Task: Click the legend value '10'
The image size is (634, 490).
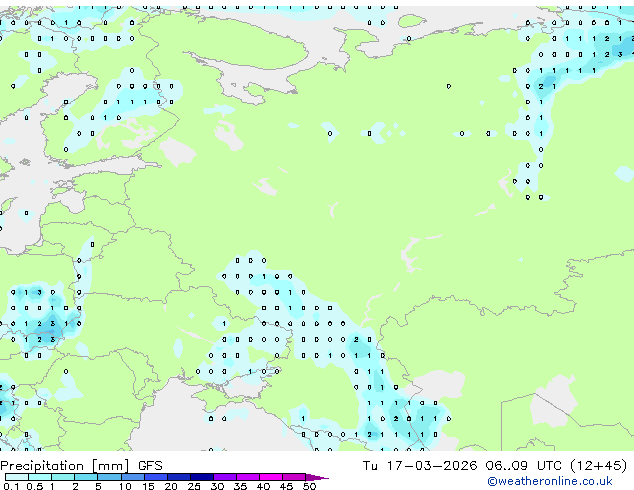Action: (125, 486)
